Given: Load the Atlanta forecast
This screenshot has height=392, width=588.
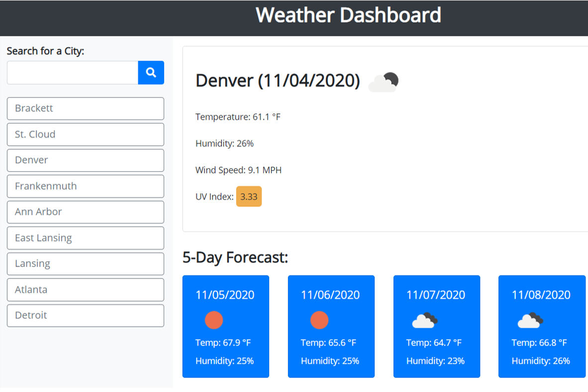Looking at the screenshot, I should (85, 290).
